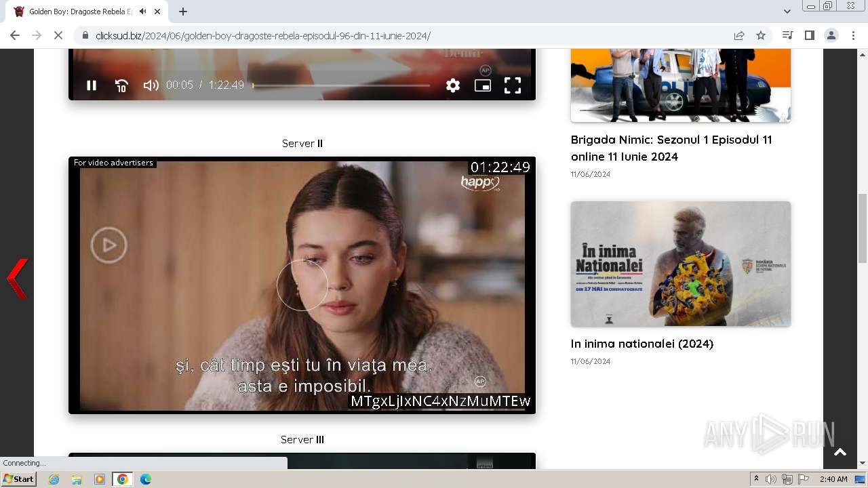Close the Golden Boy tab
This screenshot has width=868, height=488.
(158, 12)
